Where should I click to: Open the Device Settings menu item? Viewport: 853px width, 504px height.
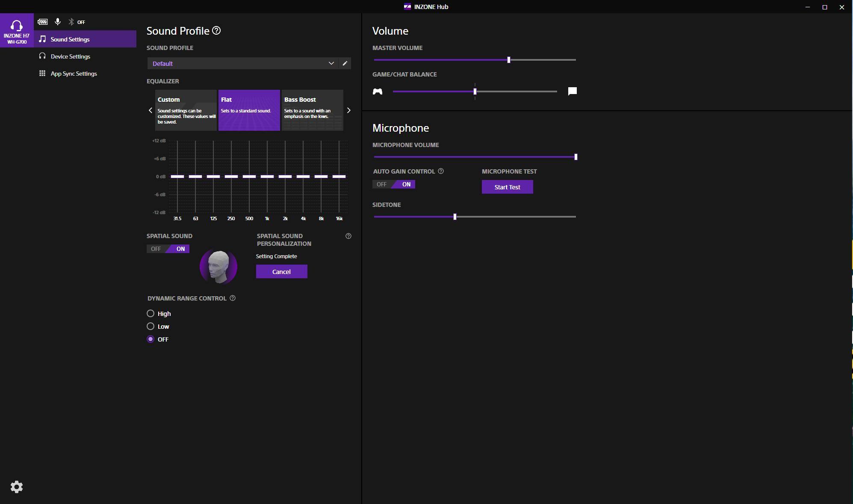point(71,56)
